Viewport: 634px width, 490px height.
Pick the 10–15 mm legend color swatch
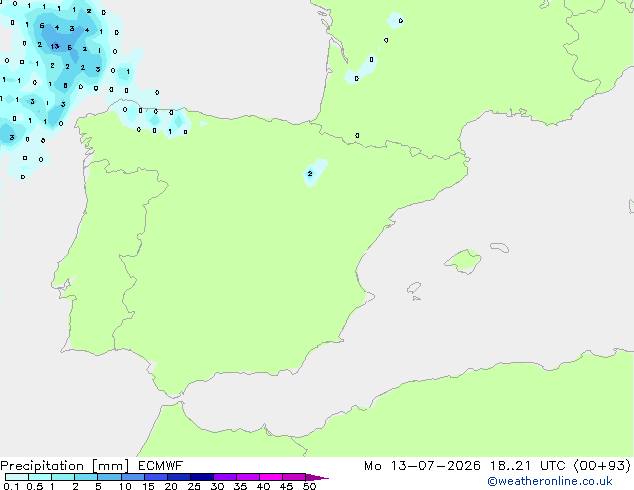[x=133, y=477]
